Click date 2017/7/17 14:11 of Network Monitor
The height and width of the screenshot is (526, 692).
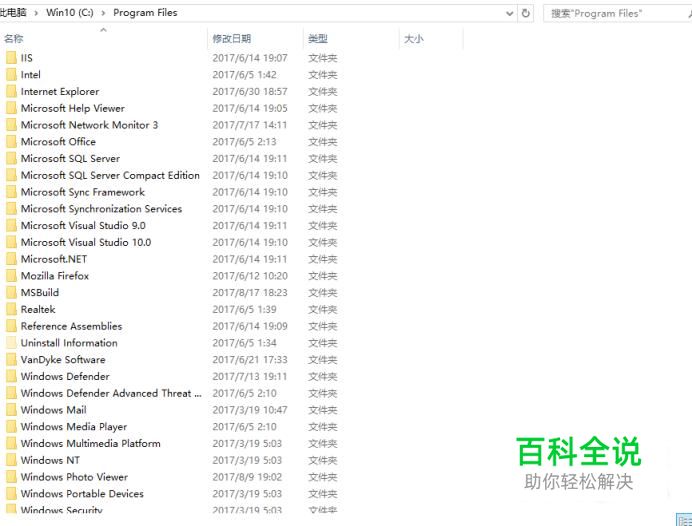(x=250, y=125)
